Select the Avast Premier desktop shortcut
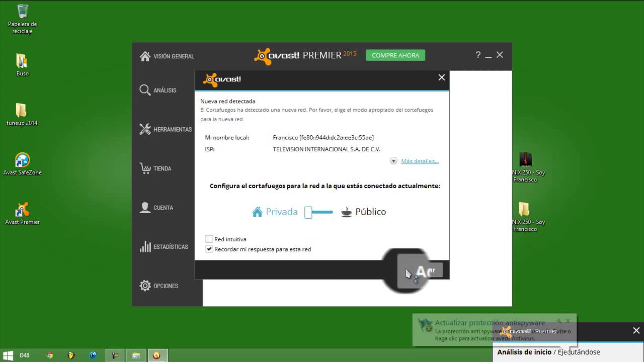 22,214
